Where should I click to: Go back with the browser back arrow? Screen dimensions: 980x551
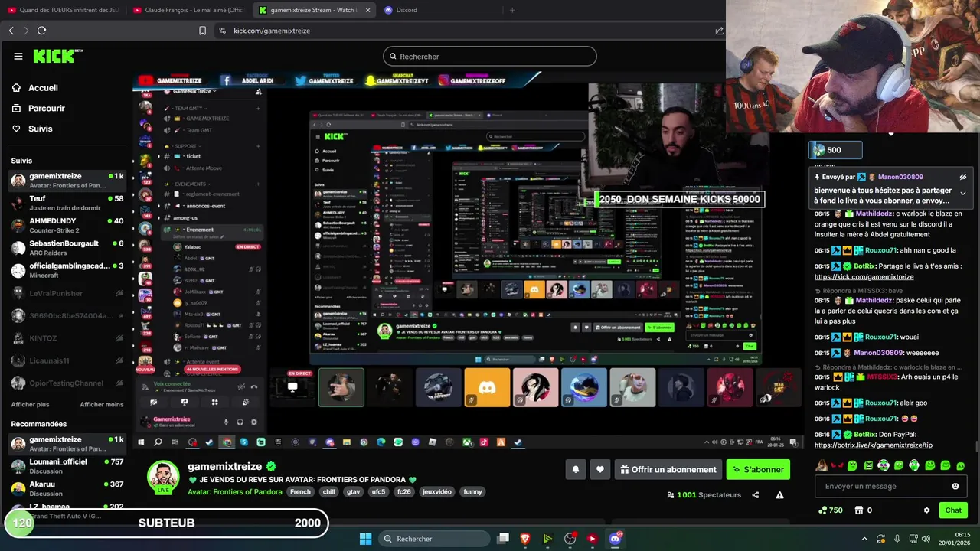11,31
